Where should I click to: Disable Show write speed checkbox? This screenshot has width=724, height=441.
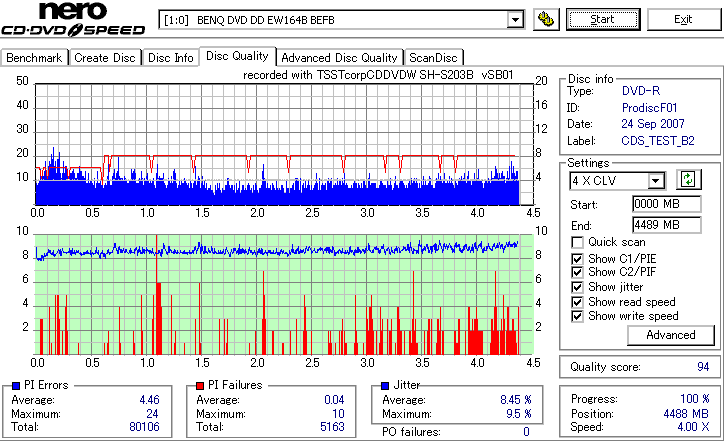point(577,316)
